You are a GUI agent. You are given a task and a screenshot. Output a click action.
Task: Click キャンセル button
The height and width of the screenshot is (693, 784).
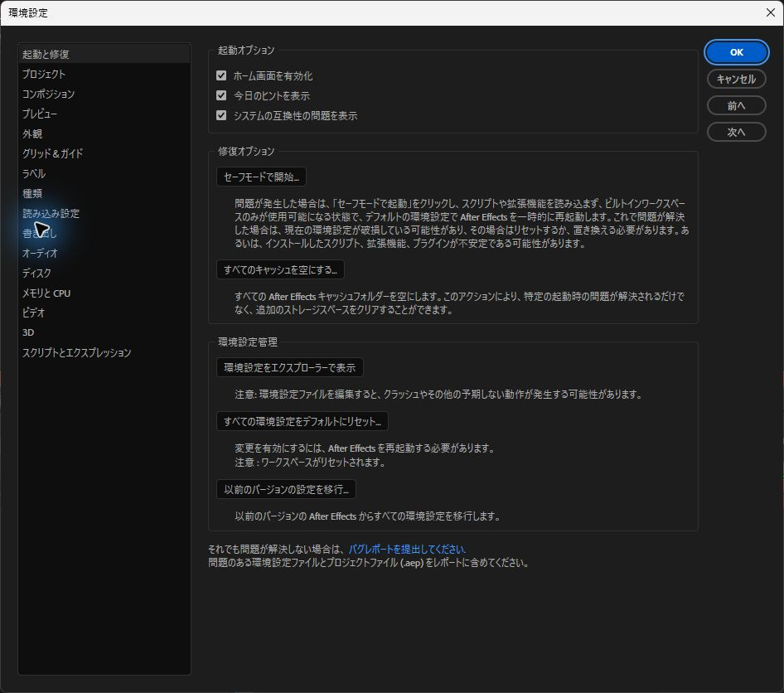coord(736,79)
